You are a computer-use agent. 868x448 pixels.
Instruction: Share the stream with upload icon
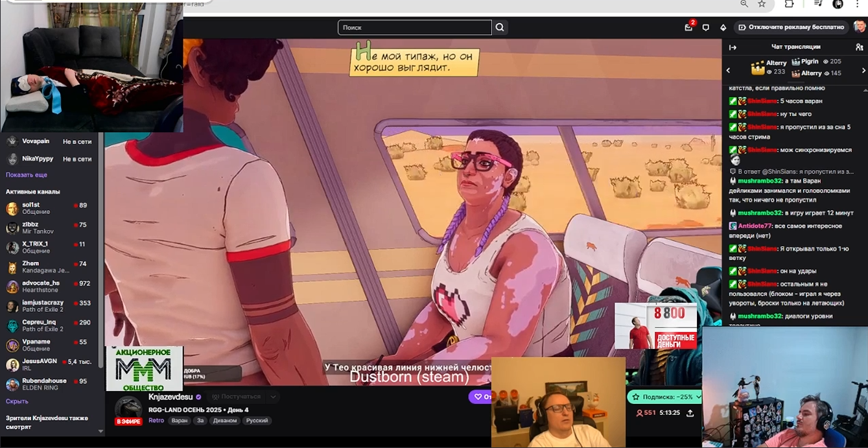click(x=690, y=413)
